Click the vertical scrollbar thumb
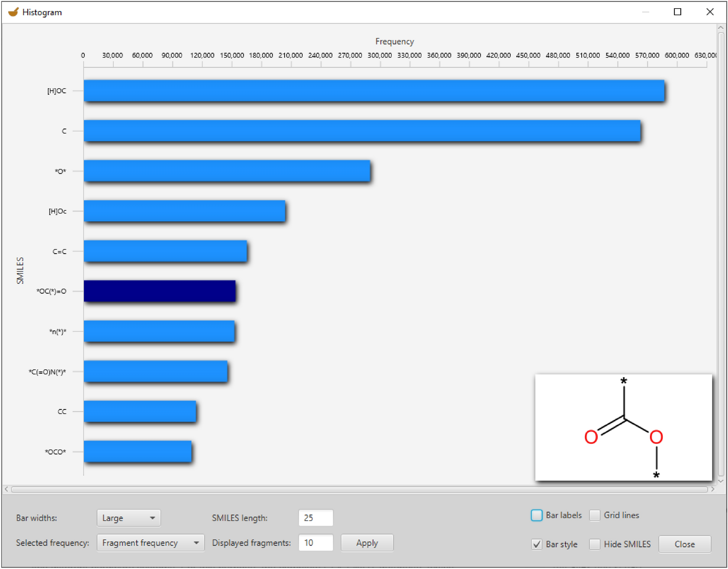This screenshot has height=569, width=728. click(x=721, y=254)
